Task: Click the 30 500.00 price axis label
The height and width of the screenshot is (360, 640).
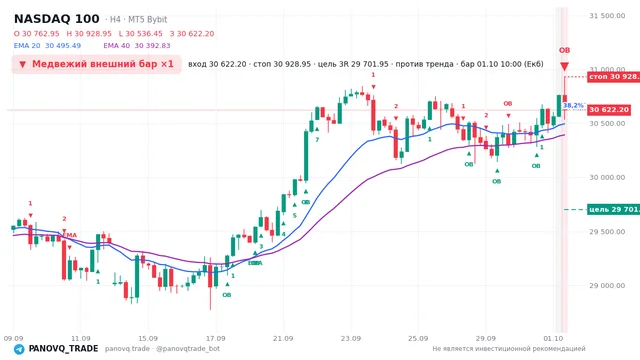Action: (607, 124)
